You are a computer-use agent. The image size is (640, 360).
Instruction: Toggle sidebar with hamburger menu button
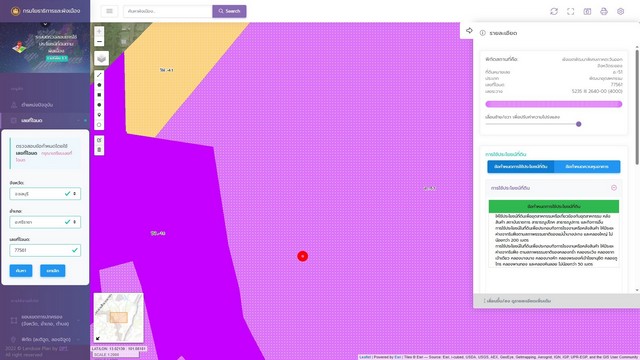[109, 11]
